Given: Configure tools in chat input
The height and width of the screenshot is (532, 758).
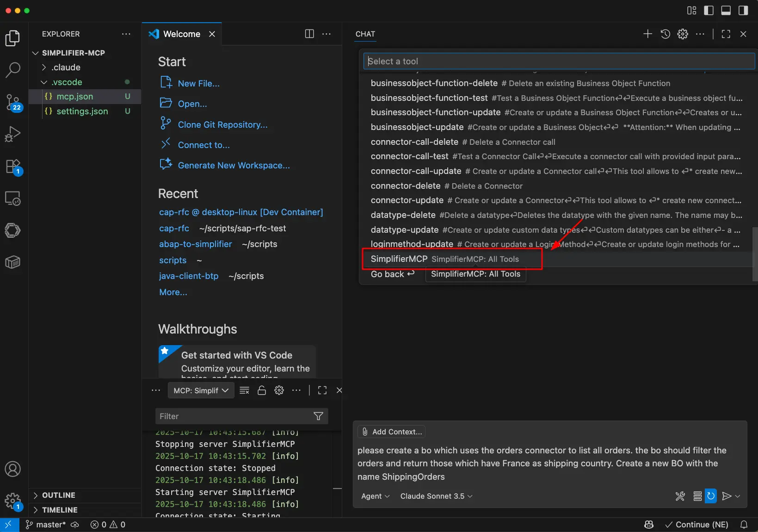Looking at the screenshot, I should 680,496.
